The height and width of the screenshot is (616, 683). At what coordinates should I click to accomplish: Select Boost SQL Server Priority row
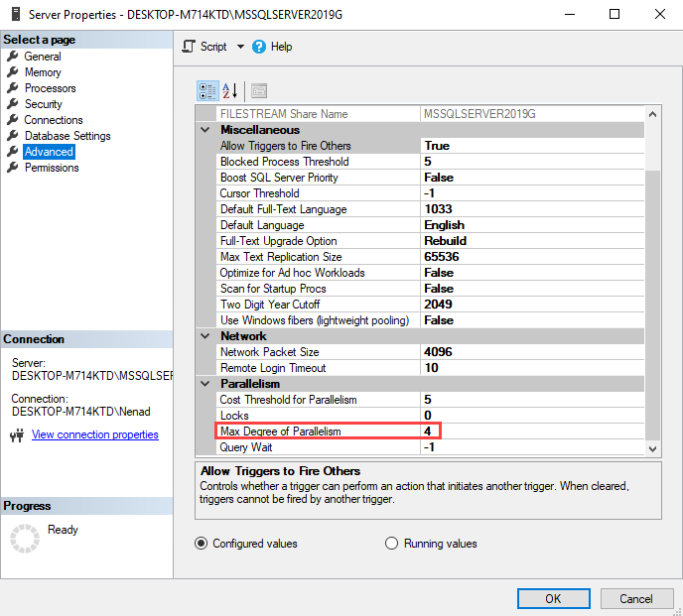click(x=430, y=178)
